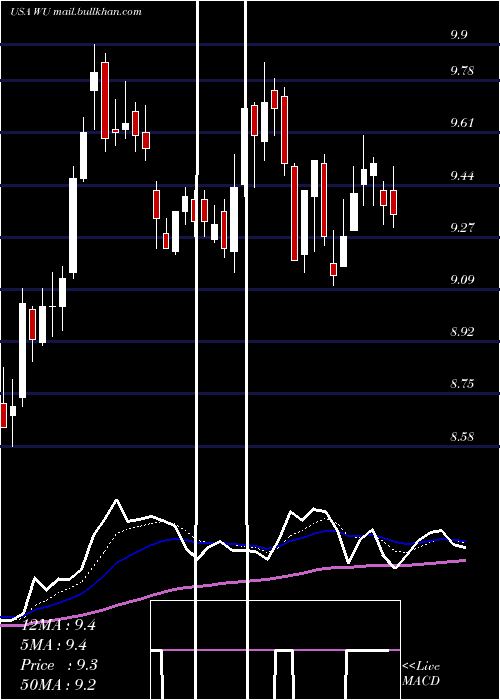Click the '5MA : 9.4' legend text
The width and height of the screenshot is (500, 700).
pos(54,645)
